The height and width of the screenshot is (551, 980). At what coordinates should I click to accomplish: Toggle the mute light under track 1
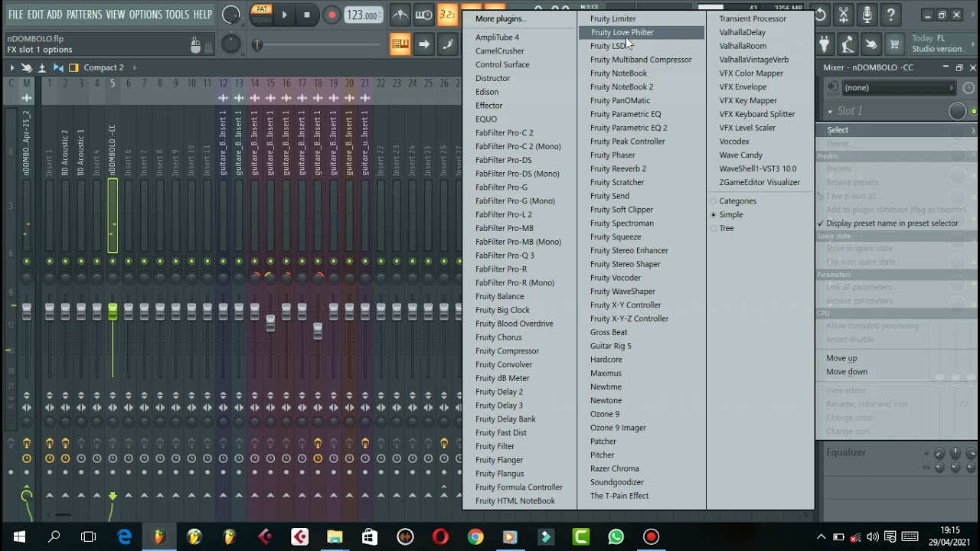(x=50, y=262)
